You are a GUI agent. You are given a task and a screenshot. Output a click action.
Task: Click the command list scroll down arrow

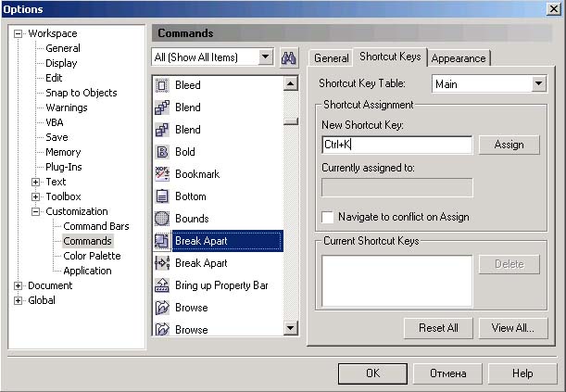coord(291,328)
